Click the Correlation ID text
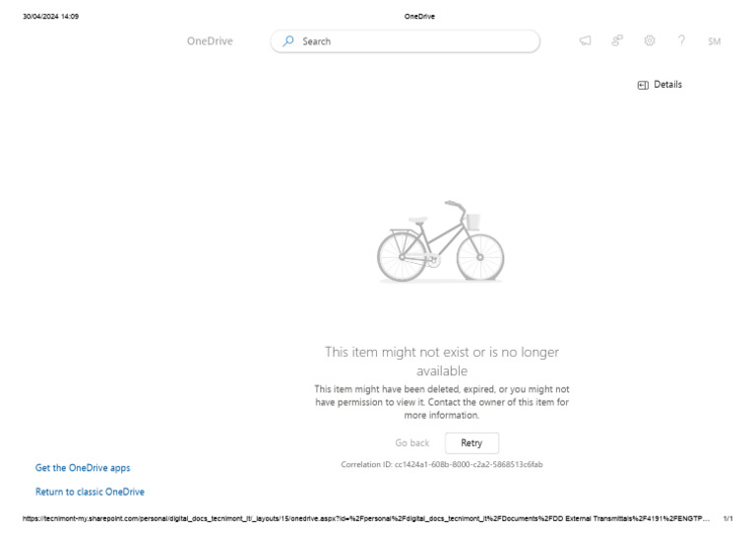The height and width of the screenshot is (535, 756). point(441,464)
